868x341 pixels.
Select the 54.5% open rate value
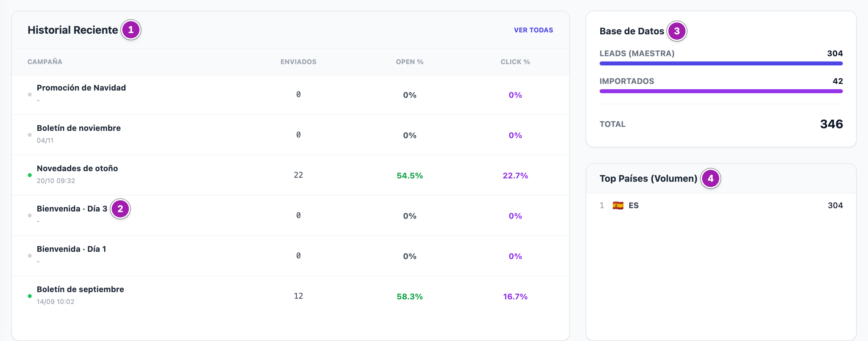pos(410,175)
